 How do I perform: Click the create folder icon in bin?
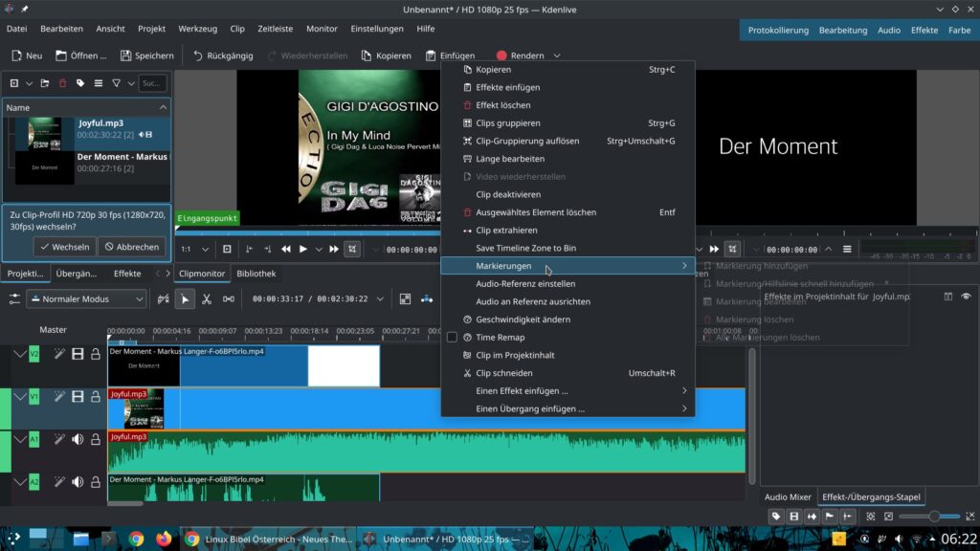pyautogui.click(x=45, y=83)
